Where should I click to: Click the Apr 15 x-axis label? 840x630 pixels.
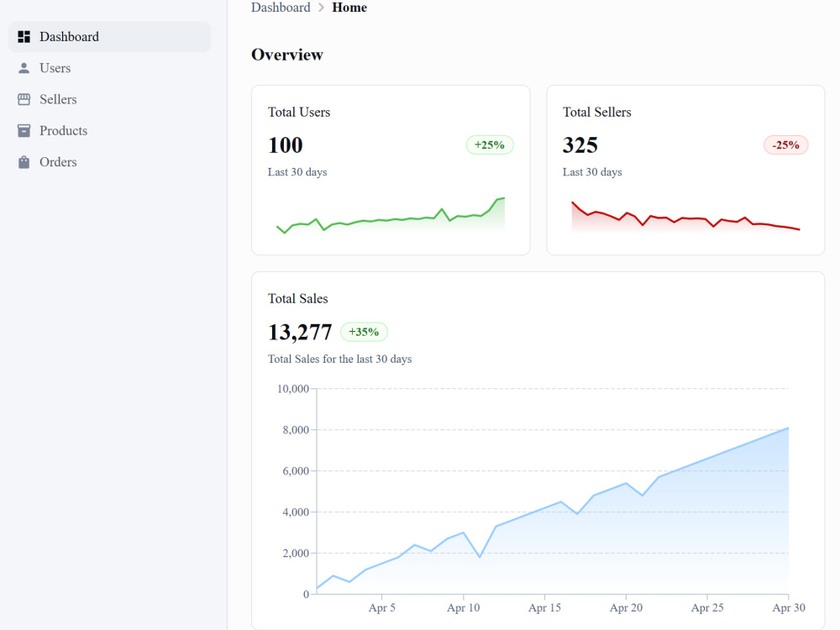coord(545,607)
